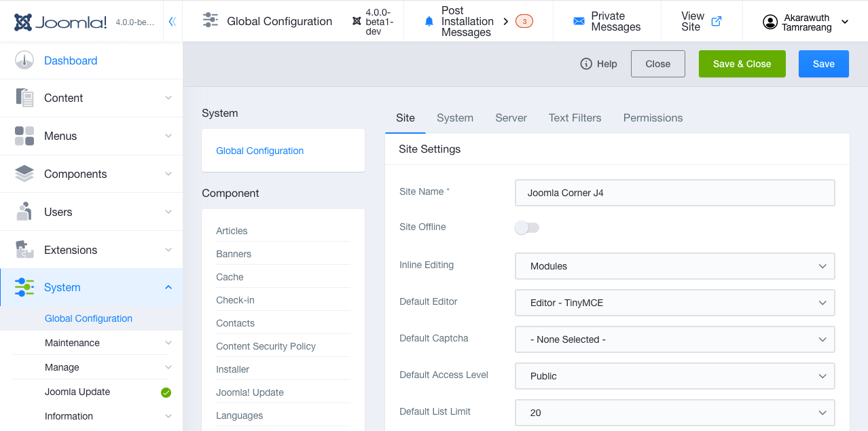Image resolution: width=868 pixels, height=431 pixels.
Task: Click the Private Messages text in header
Action: click(616, 22)
